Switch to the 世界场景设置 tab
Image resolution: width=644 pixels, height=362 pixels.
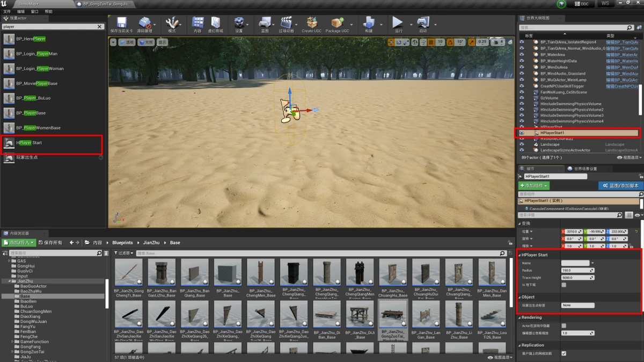pos(584,169)
